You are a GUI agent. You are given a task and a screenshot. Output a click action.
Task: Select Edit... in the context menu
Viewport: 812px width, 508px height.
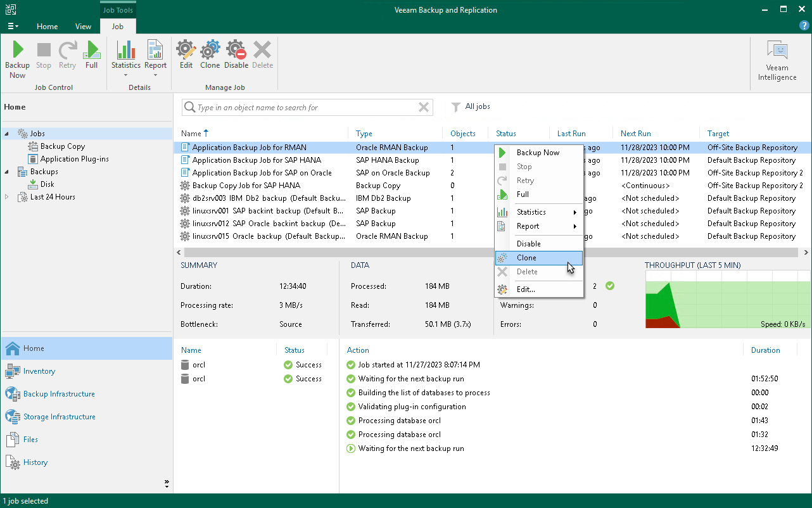(526, 289)
